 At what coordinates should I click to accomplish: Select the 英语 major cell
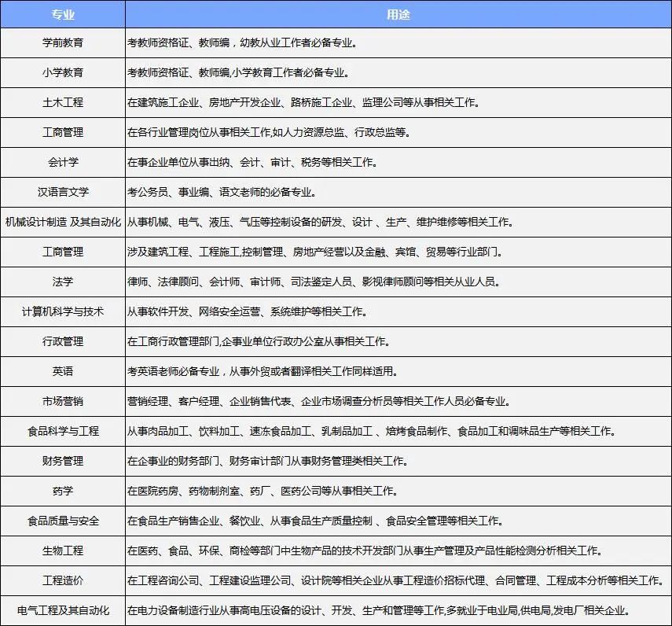(63, 371)
